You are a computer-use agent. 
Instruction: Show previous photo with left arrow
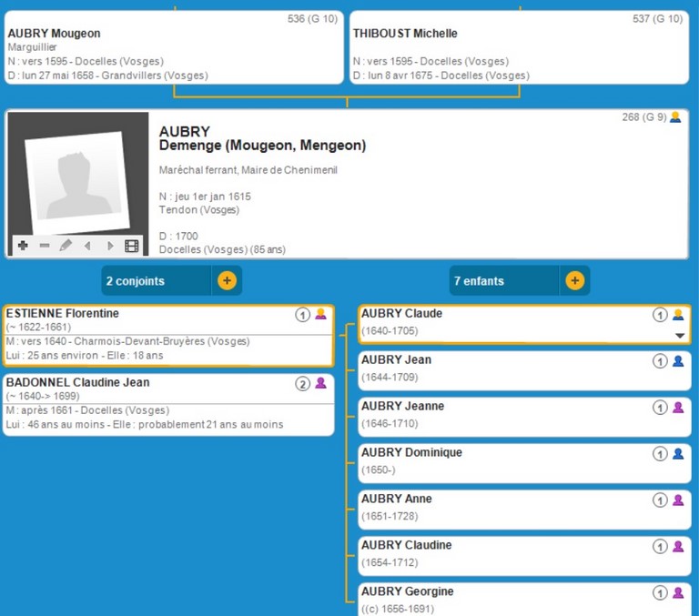(x=87, y=246)
